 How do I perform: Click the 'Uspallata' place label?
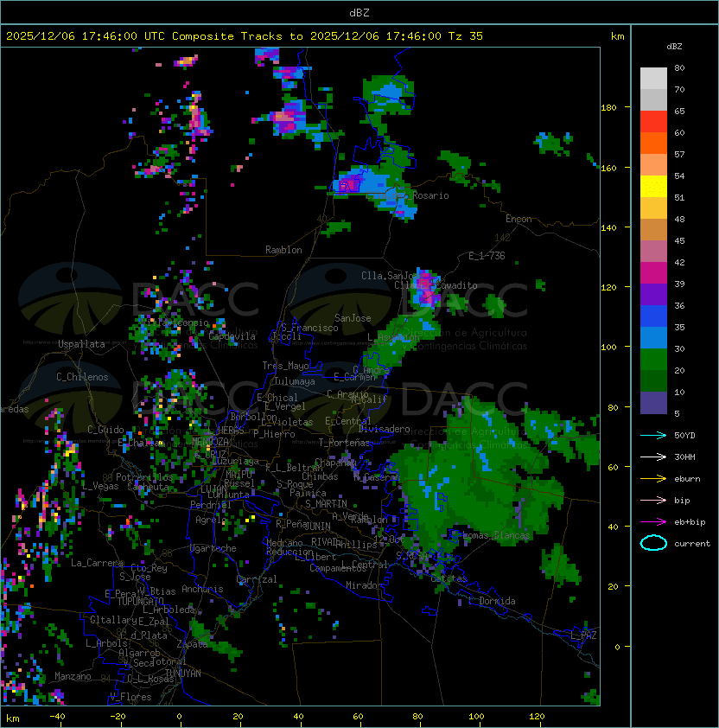(81, 344)
